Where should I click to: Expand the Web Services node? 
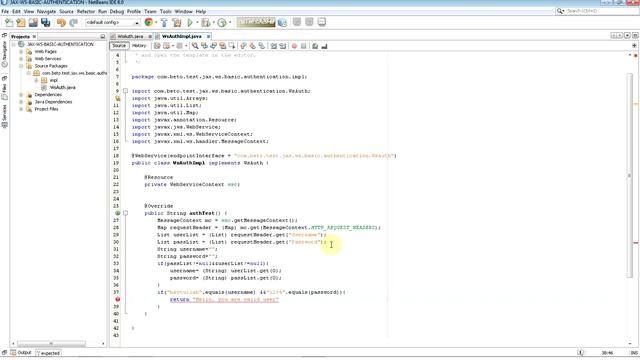coord(21,59)
